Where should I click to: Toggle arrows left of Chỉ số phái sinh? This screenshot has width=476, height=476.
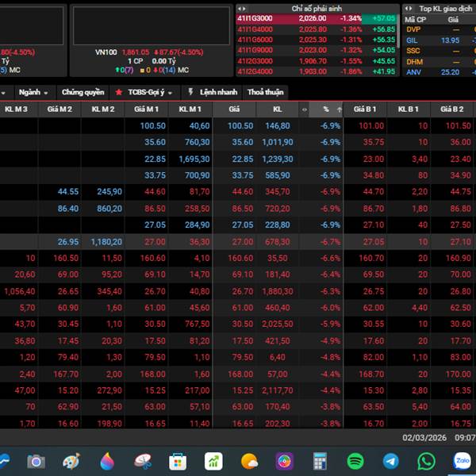242,7
